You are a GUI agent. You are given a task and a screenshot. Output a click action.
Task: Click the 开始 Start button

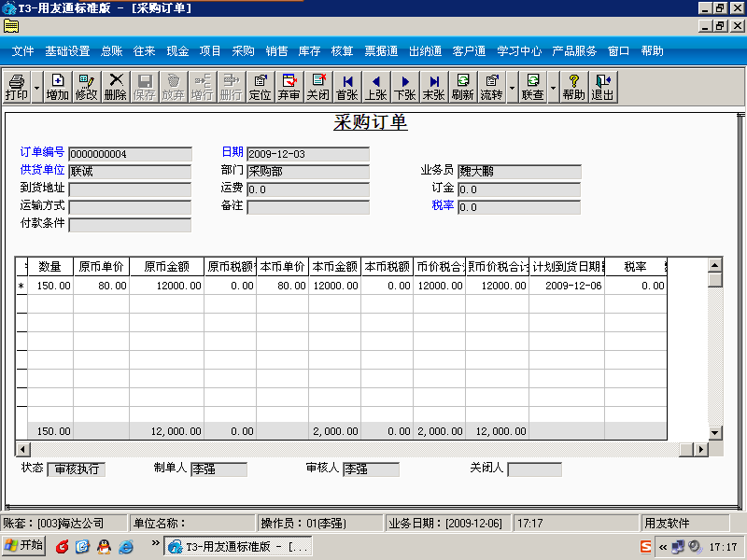pyautogui.click(x=23, y=546)
